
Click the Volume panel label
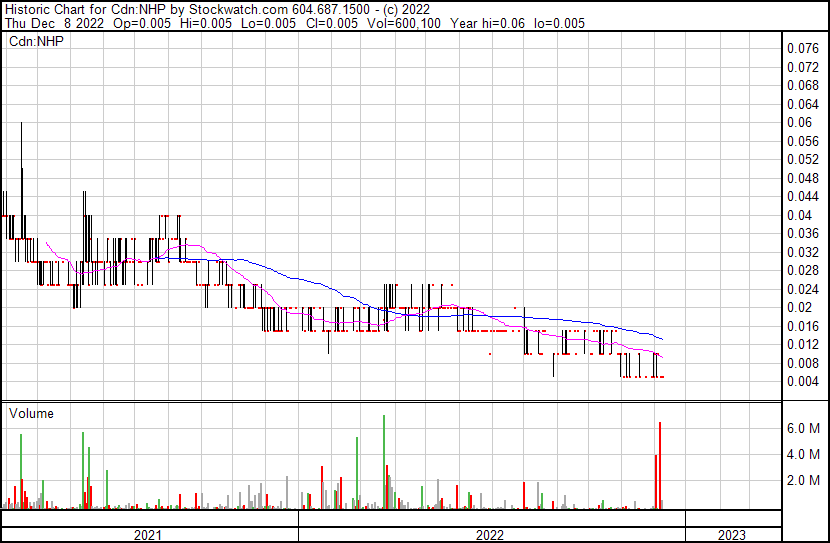click(31, 413)
